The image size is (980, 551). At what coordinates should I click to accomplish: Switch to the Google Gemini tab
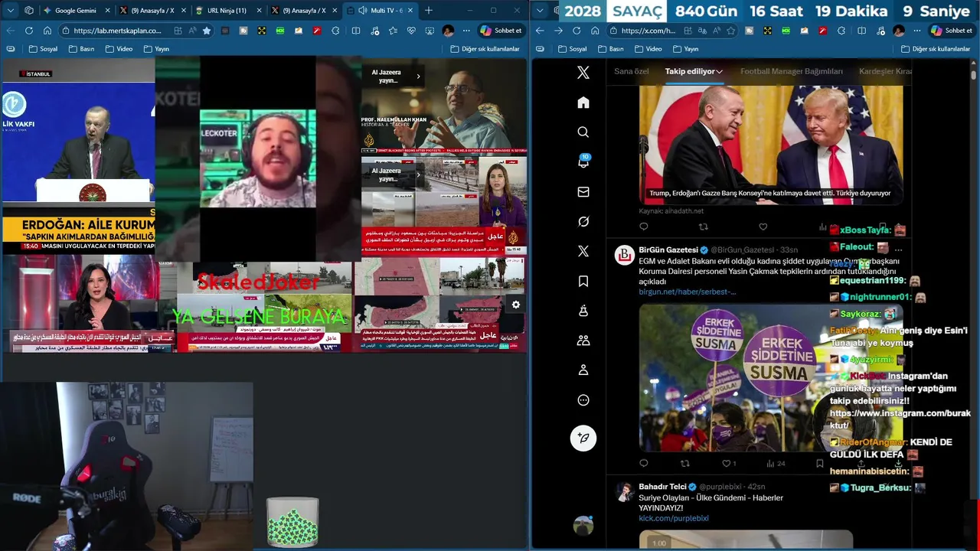click(x=75, y=10)
